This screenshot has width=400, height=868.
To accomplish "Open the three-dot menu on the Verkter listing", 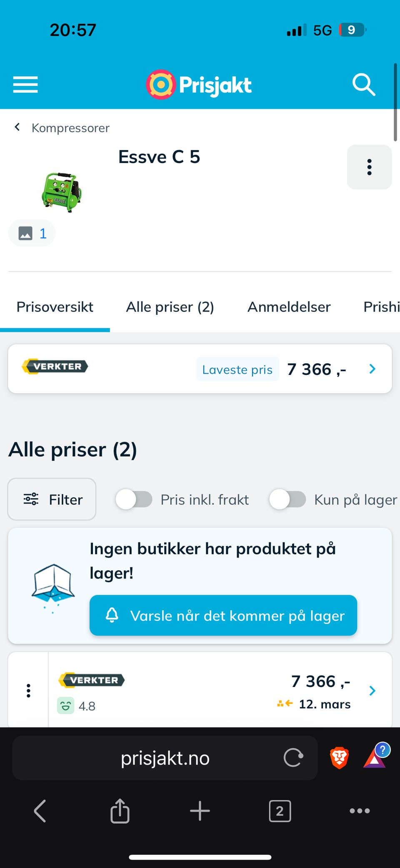I will 28,690.
